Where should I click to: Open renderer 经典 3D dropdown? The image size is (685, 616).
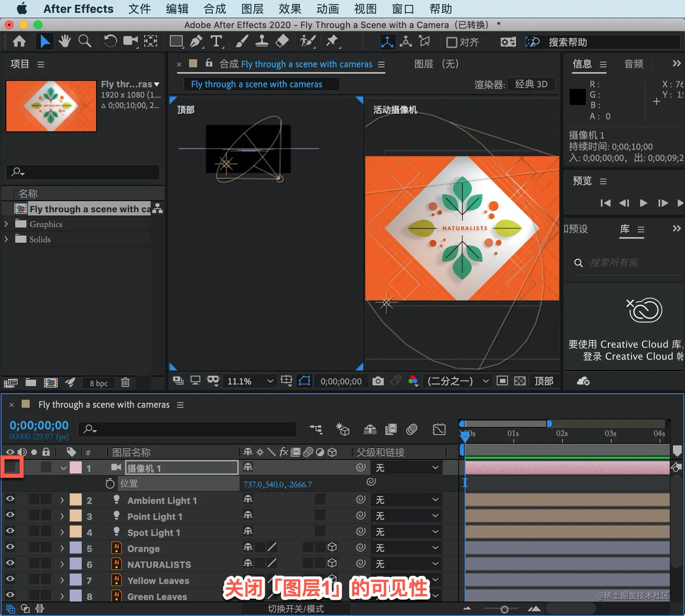(531, 84)
